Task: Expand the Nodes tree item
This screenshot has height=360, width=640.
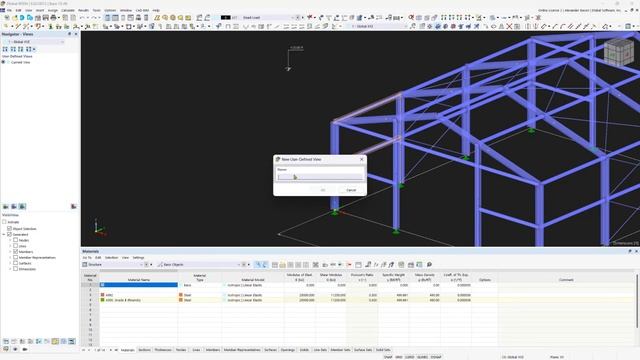Action: [x=10, y=240]
